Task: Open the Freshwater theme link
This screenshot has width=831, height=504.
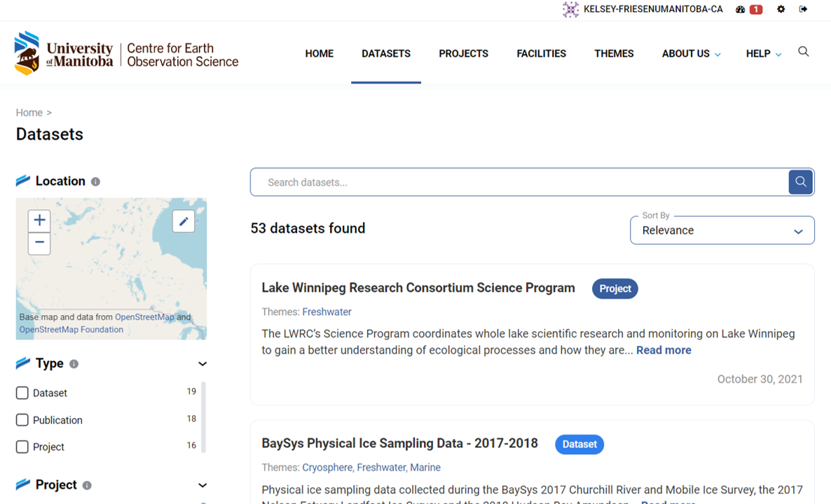Action: point(327,312)
